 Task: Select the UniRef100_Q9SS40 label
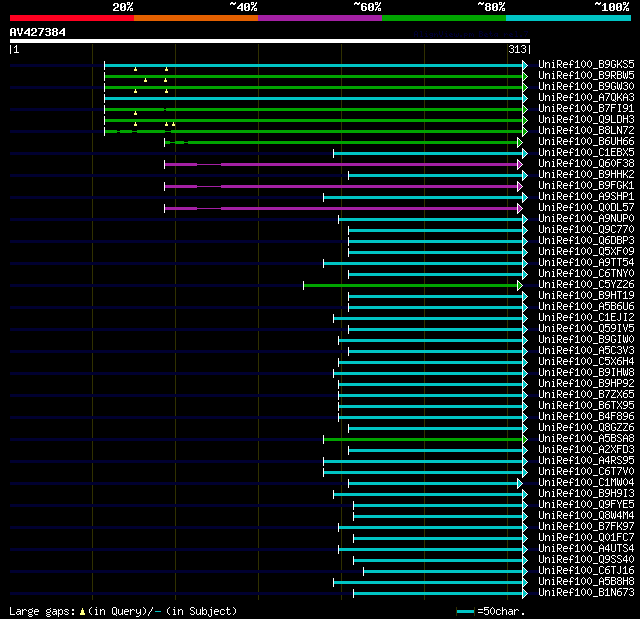coord(586,560)
